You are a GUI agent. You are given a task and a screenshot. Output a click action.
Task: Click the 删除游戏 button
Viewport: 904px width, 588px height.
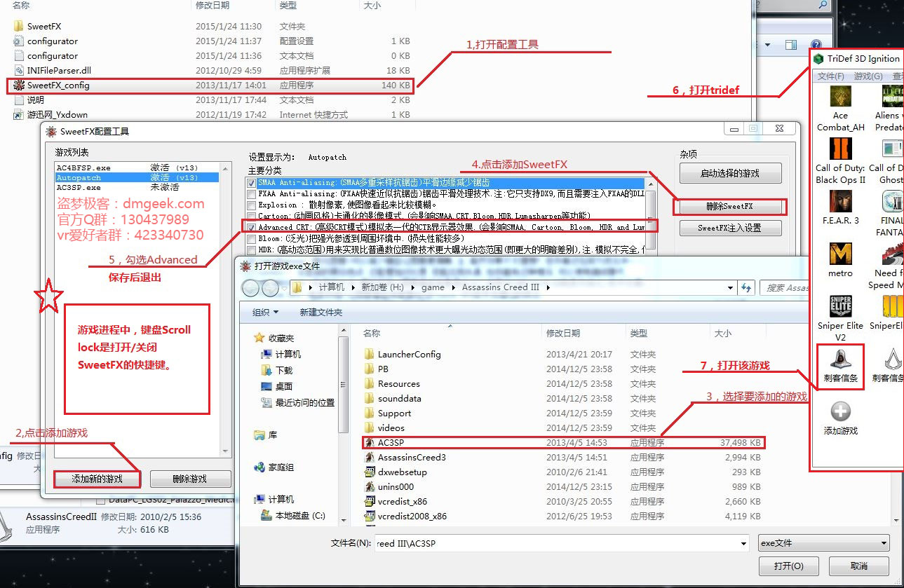[190, 479]
